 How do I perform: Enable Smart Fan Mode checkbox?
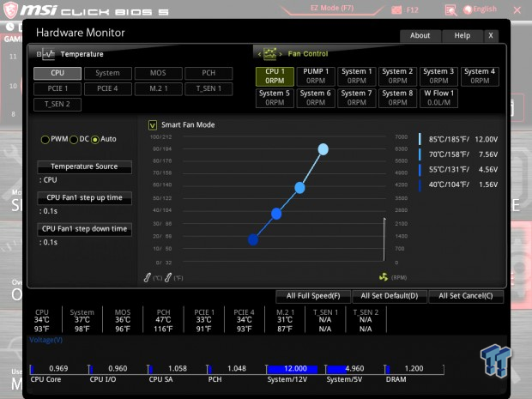tap(153, 125)
